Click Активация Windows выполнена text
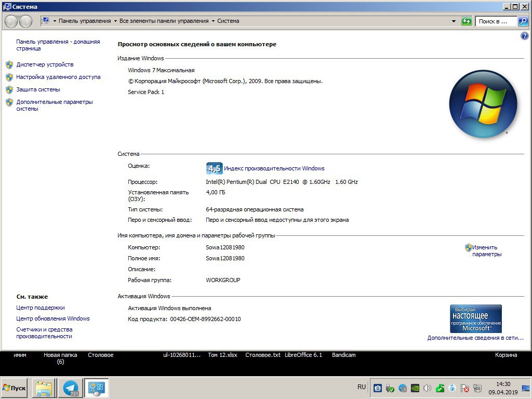Screen dimensions: 532x399 (169, 308)
